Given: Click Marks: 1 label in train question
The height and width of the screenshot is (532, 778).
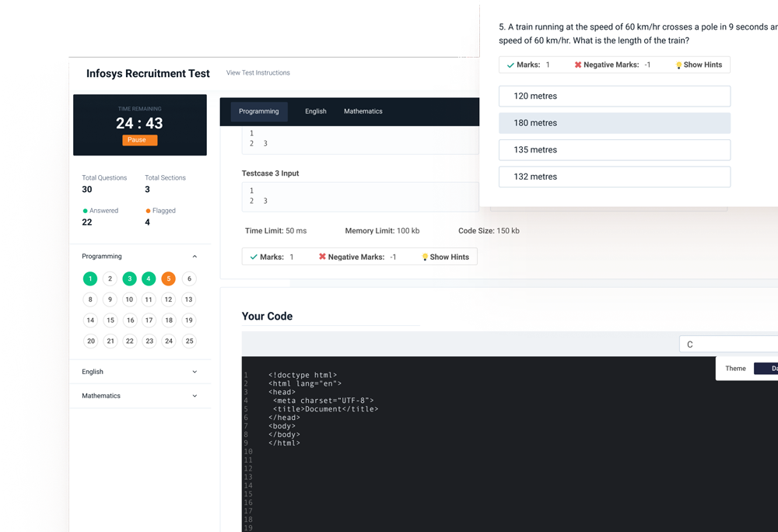Looking at the screenshot, I should (x=528, y=65).
